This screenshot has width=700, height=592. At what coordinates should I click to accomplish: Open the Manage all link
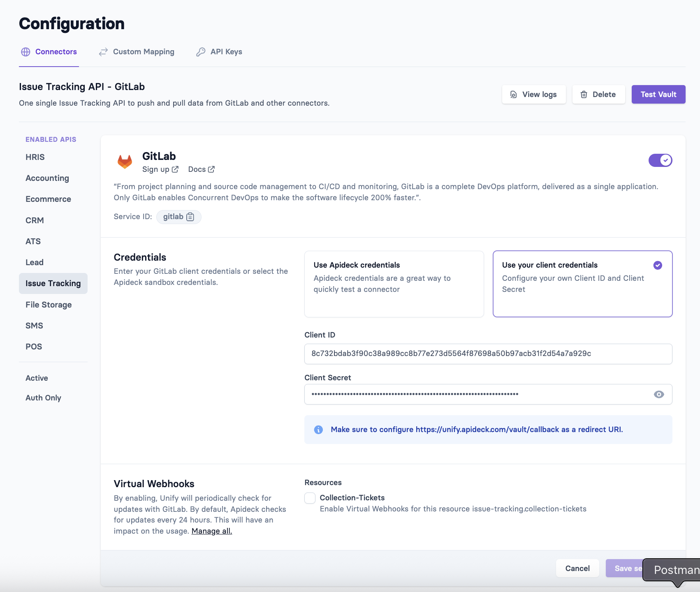211,531
